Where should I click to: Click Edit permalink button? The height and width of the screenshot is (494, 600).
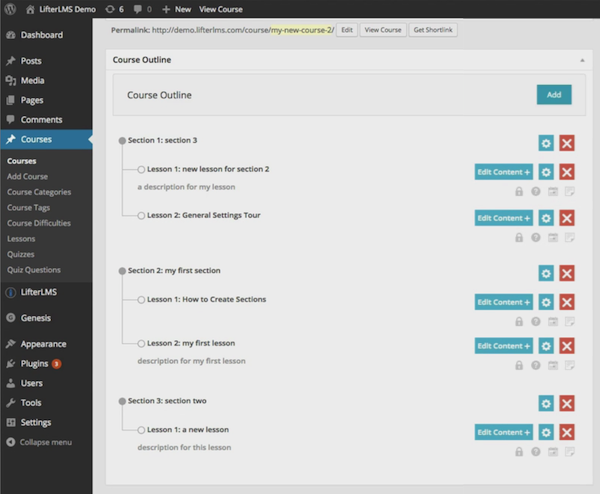coord(347,30)
